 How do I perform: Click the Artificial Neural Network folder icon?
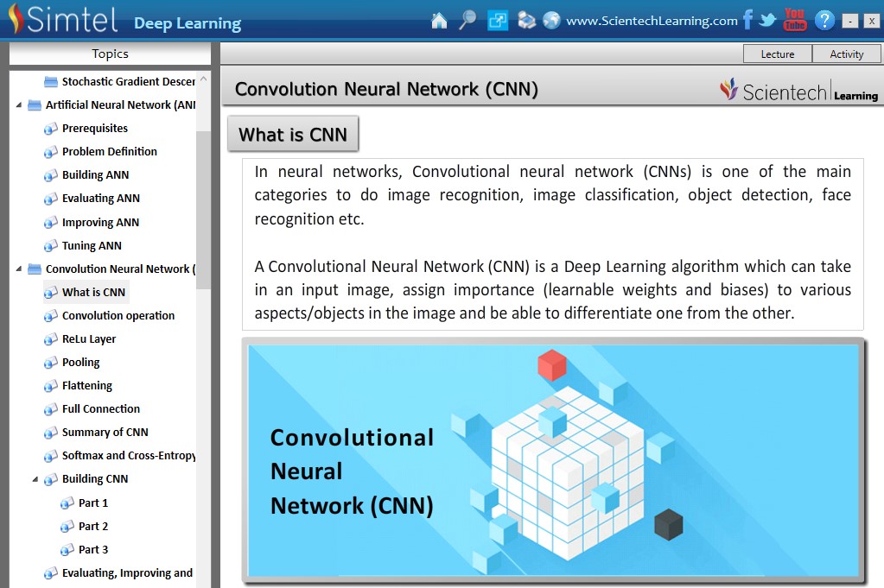35,105
